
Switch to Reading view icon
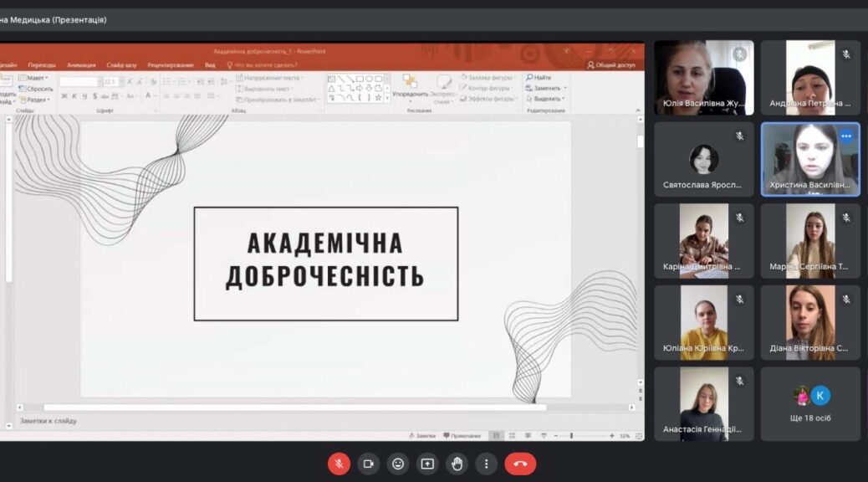pos(528,436)
